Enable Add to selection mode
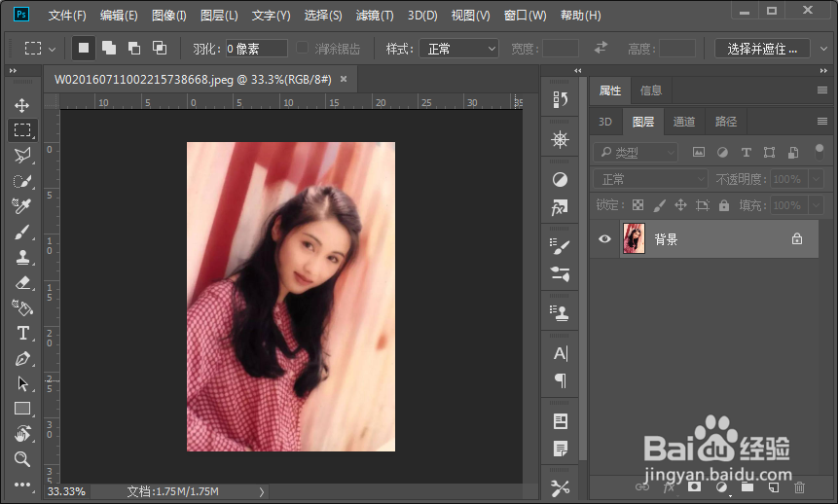838x504 pixels. (x=109, y=48)
